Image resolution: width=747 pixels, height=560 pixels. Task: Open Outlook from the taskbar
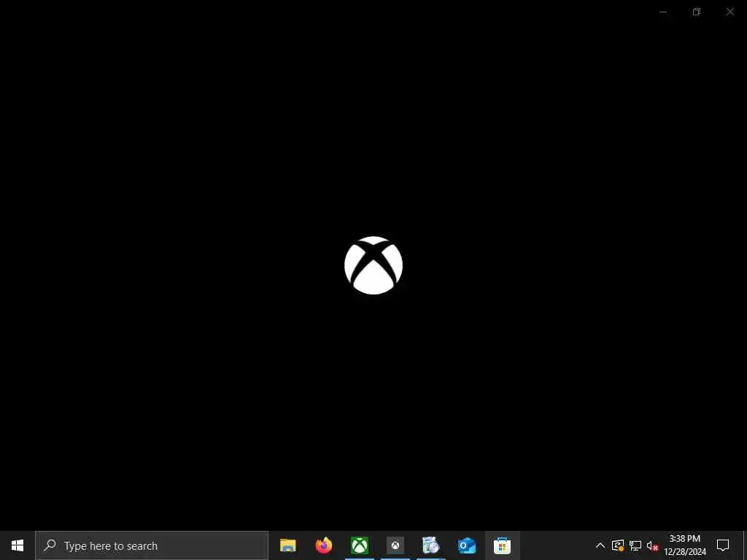click(x=467, y=545)
